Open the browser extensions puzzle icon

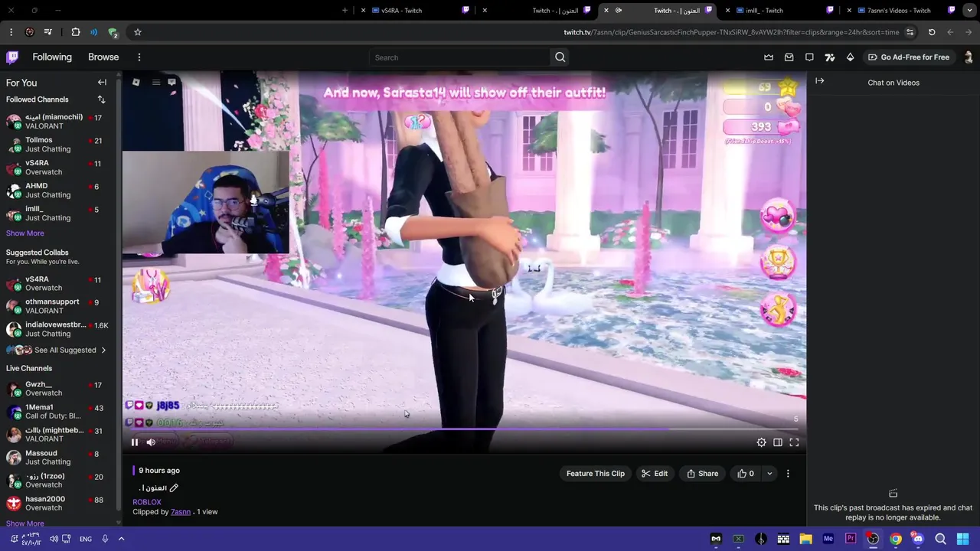click(76, 32)
